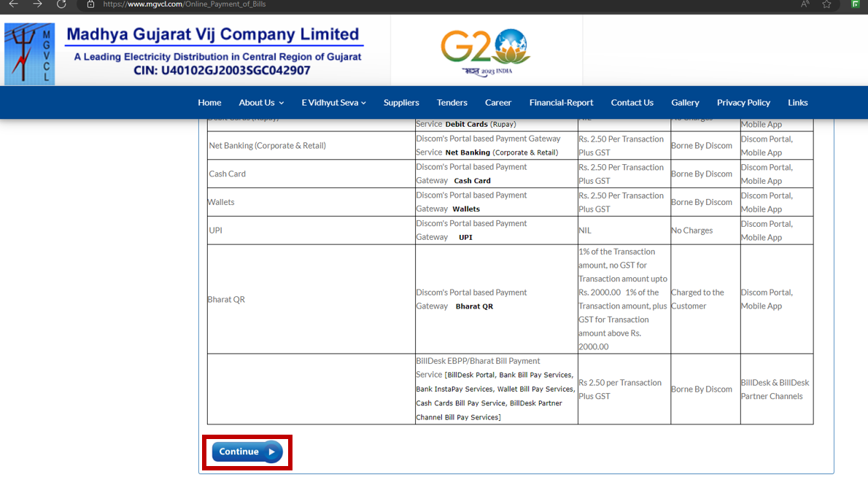The height and width of the screenshot is (485, 868).
Task: Go to the Career page
Action: (498, 102)
